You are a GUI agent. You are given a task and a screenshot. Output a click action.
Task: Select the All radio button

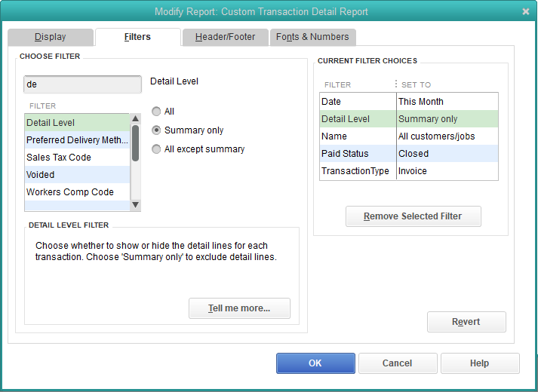[157, 112]
